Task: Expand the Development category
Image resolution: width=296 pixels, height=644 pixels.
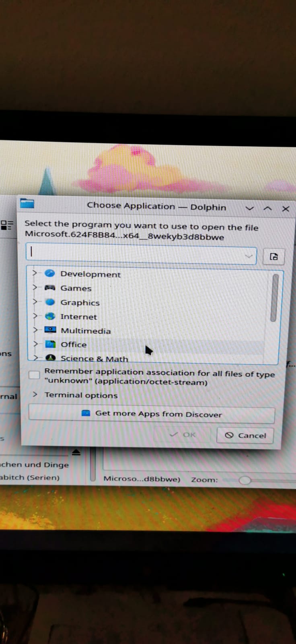Action: (35, 273)
